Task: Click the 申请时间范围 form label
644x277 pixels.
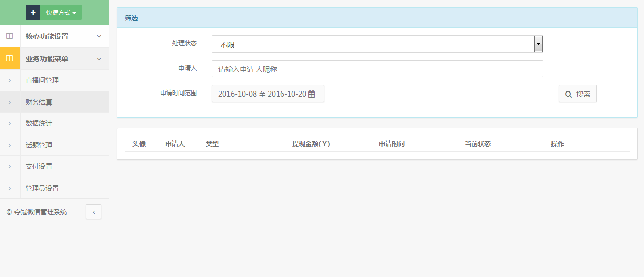Action: [x=178, y=93]
